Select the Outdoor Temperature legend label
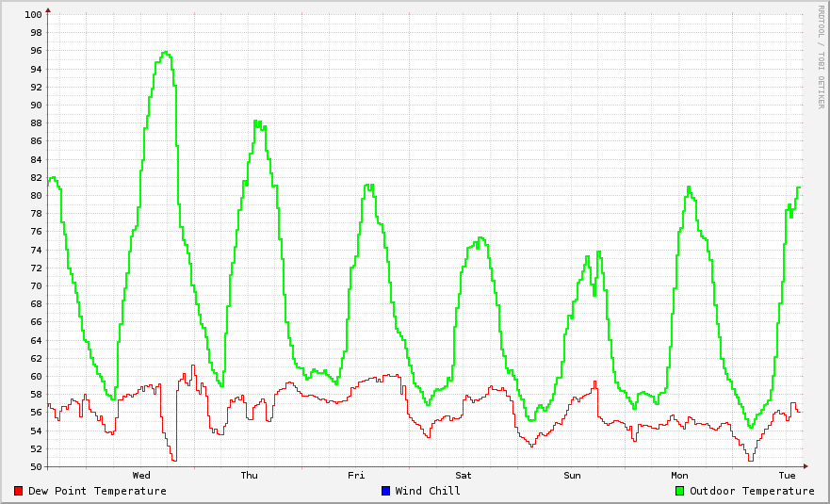This screenshot has height=504, width=830. [x=752, y=491]
